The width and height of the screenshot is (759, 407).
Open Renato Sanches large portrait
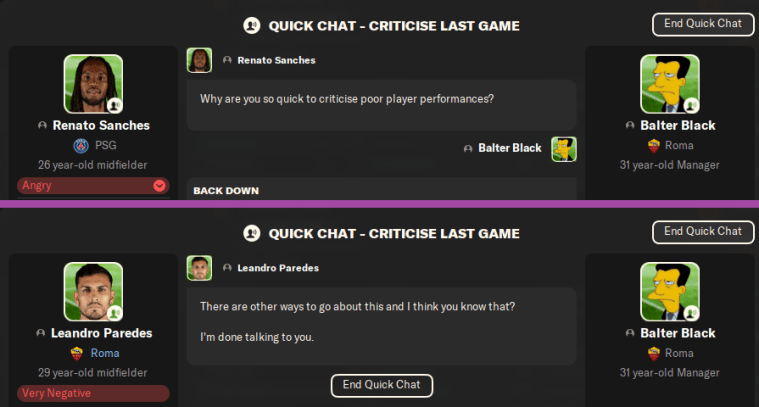[93, 84]
